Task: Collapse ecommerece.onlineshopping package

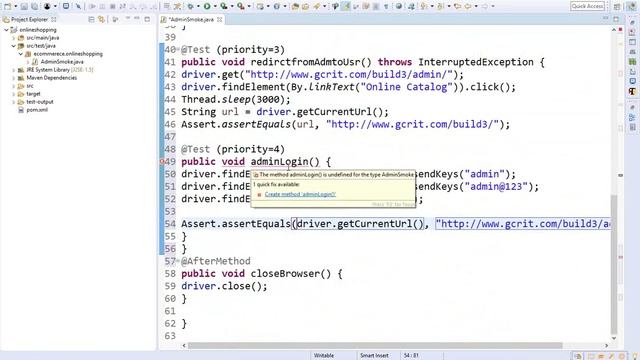Action: coord(20,54)
